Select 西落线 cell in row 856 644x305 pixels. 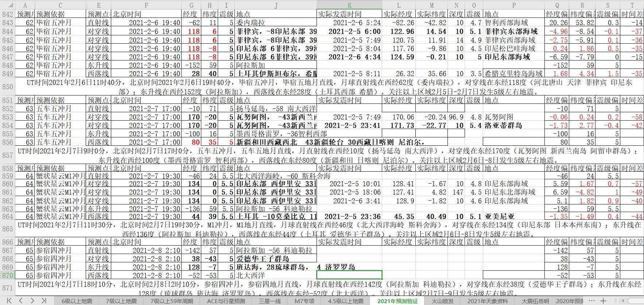[98, 142]
